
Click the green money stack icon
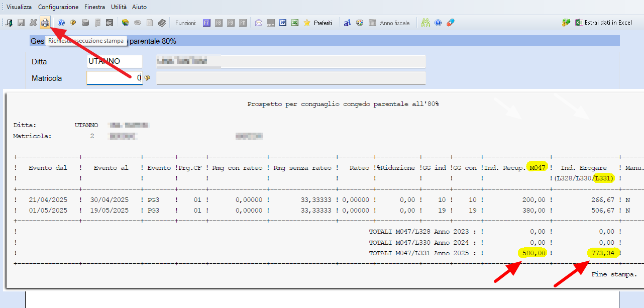coord(566,23)
